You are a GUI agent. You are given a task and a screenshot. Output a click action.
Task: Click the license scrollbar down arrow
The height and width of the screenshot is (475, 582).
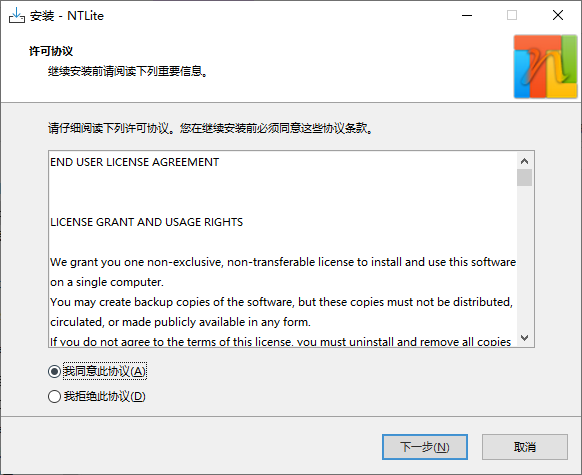coord(524,338)
